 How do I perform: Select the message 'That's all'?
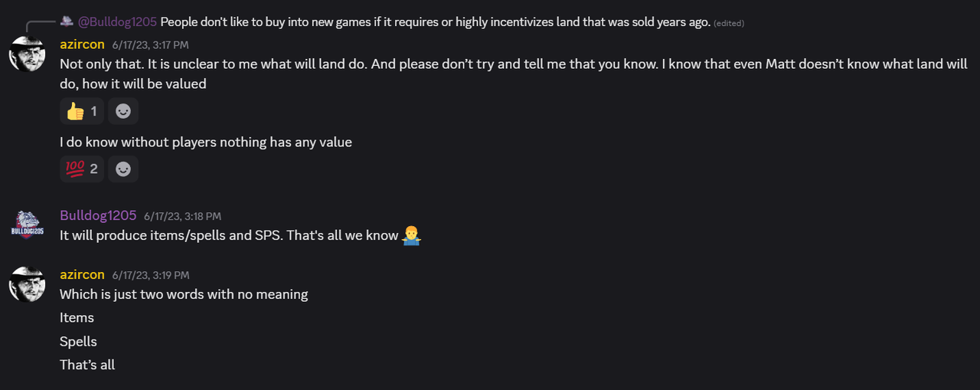pos(87,365)
